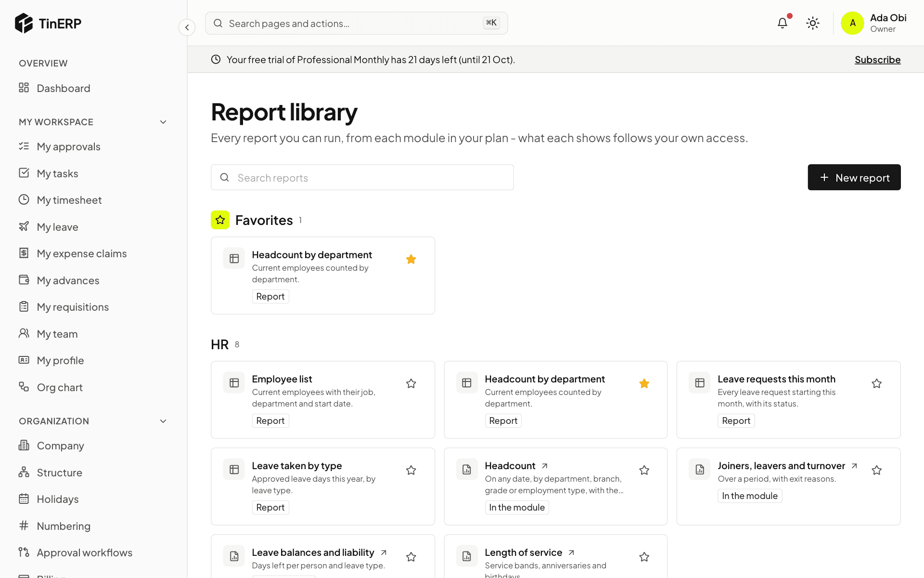The image size is (924, 578).
Task: Favorite the Length of service report
Action: click(644, 557)
